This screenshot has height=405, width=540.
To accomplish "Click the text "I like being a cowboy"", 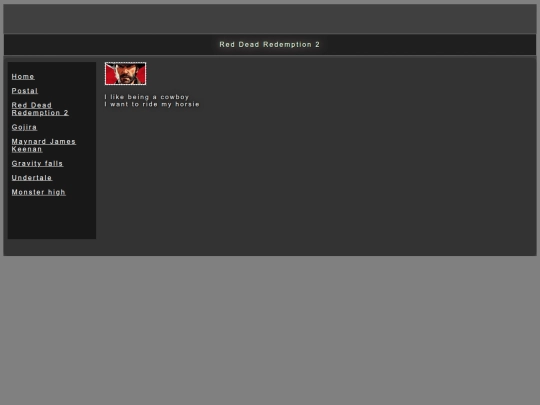I will click(x=147, y=97).
